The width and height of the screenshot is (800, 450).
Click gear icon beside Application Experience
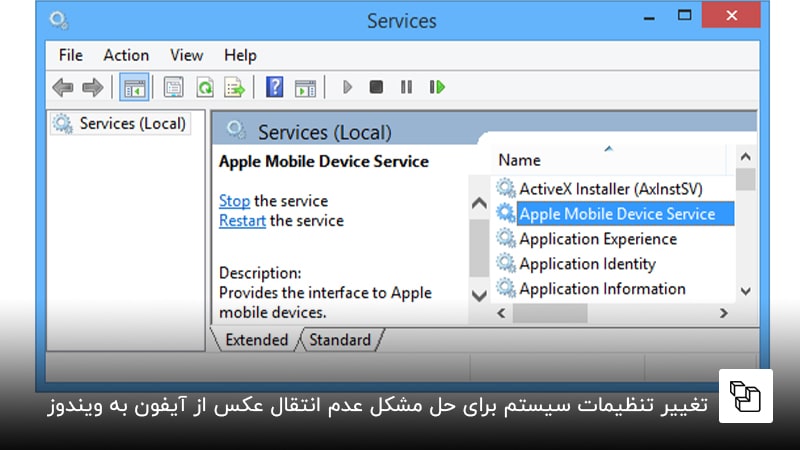coord(506,238)
